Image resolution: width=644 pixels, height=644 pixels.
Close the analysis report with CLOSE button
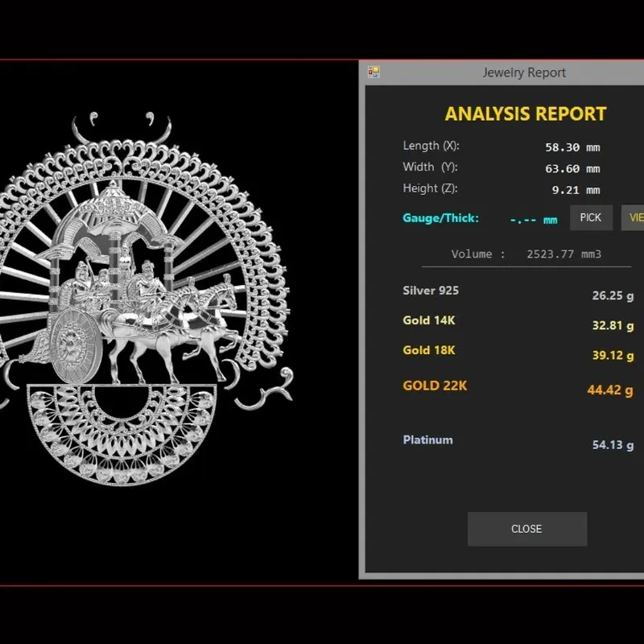[527, 529]
